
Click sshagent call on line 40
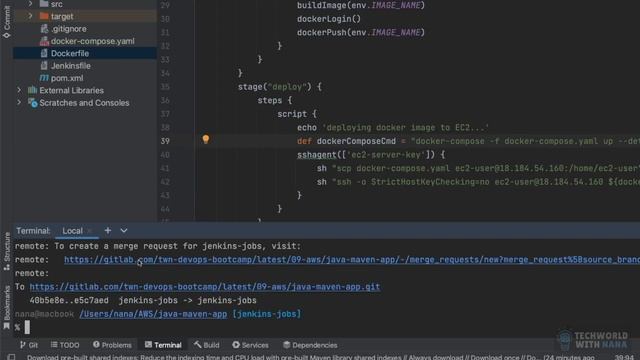[x=317, y=155]
